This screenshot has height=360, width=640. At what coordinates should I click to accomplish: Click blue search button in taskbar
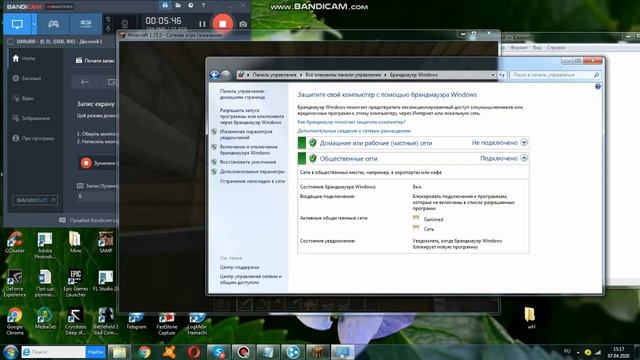click(96, 352)
